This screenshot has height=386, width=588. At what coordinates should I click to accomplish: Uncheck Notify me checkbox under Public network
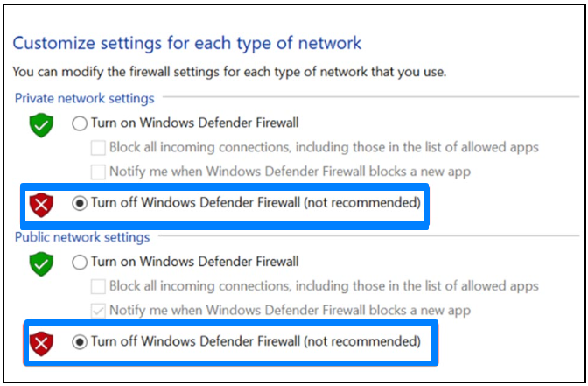pos(99,310)
